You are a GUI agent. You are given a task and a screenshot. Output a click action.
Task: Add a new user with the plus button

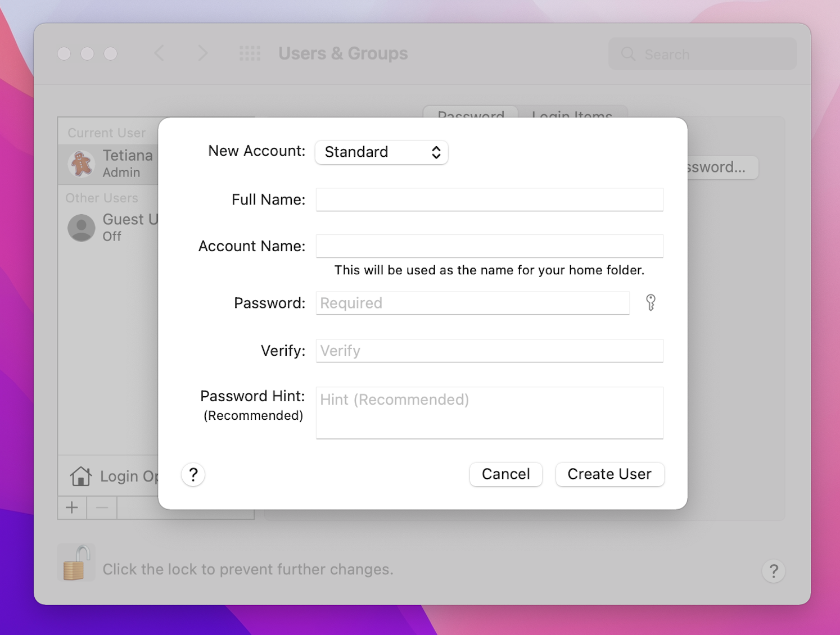click(72, 507)
